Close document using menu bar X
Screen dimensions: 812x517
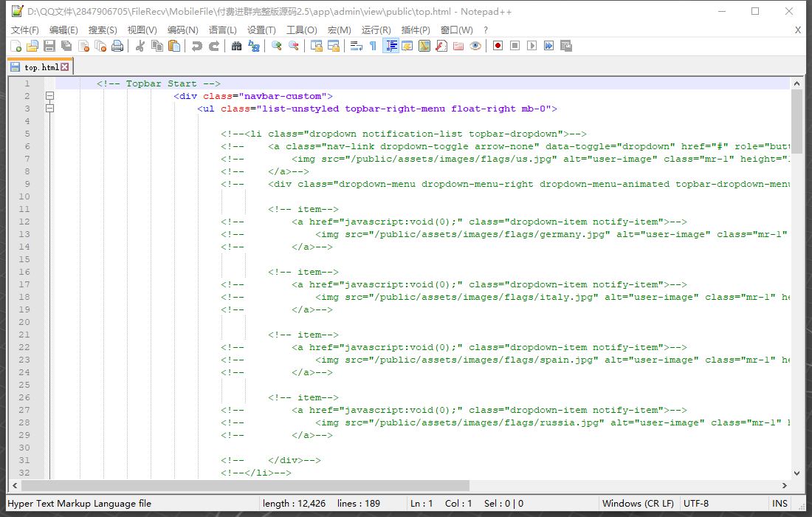(x=798, y=30)
